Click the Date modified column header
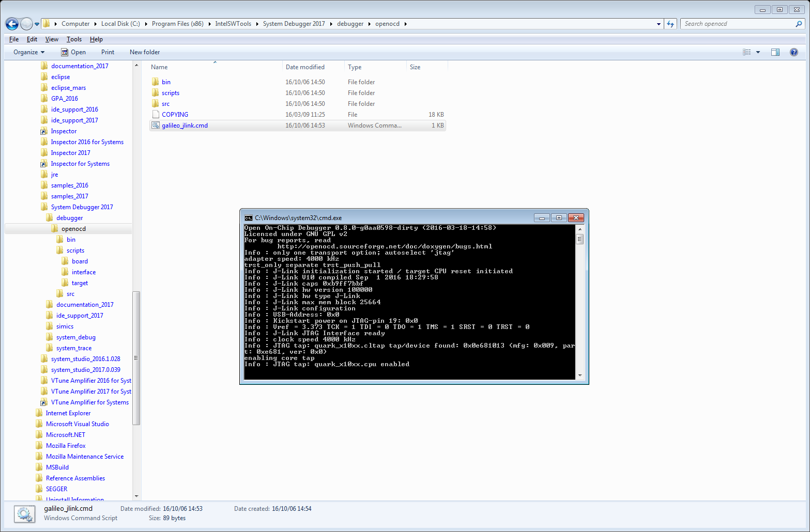 pyautogui.click(x=305, y=67)
